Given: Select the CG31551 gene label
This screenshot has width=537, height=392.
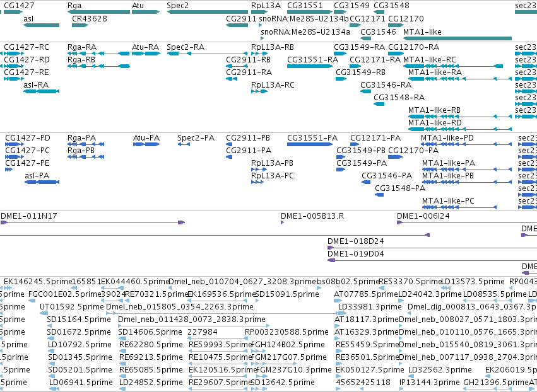Looking at the screenshot, I should 305,6.
